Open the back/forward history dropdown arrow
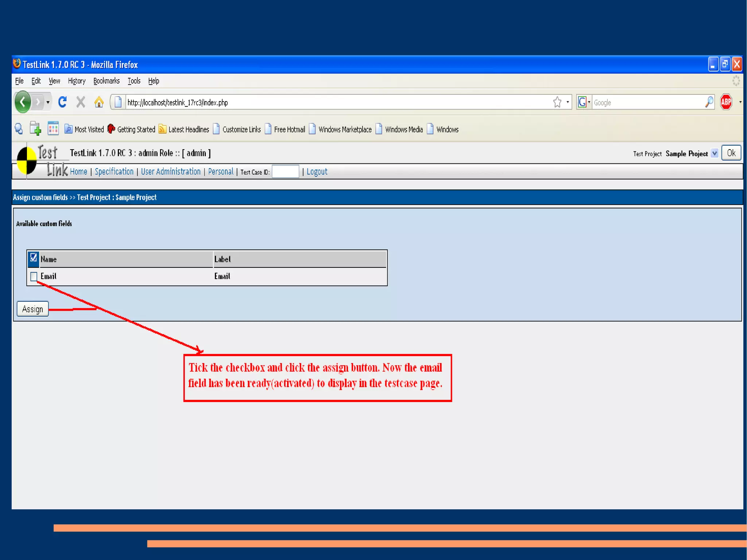 click(x=48, y=102)
